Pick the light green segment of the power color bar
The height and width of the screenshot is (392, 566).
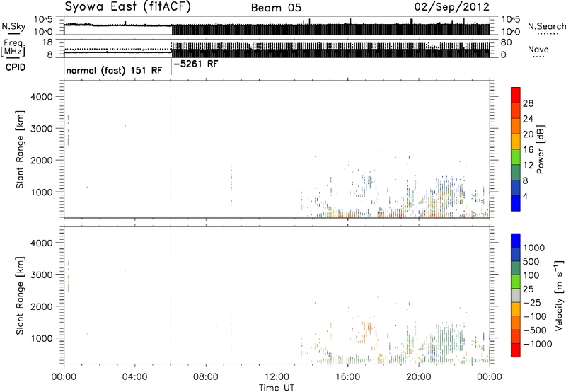click(x=516, y=157)
